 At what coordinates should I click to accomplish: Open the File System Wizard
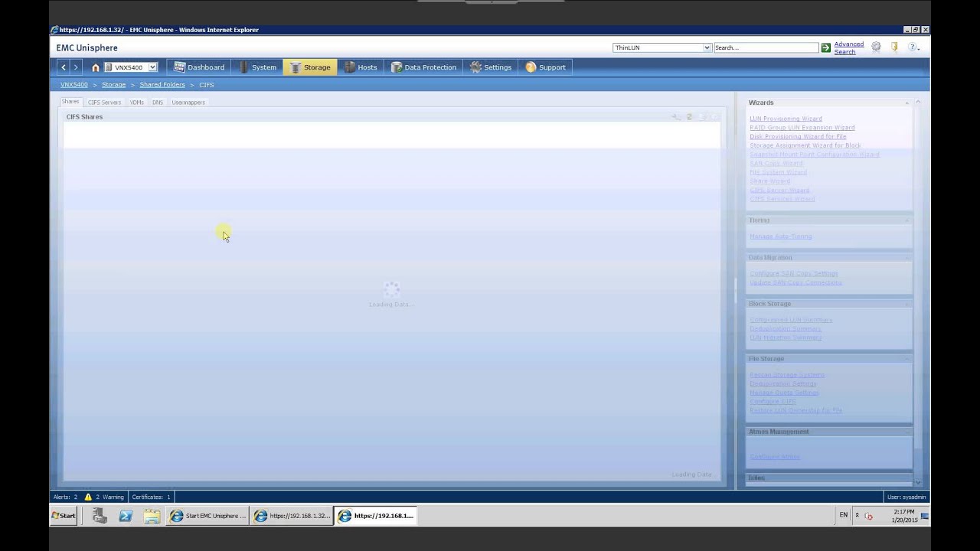coord(778,172)
